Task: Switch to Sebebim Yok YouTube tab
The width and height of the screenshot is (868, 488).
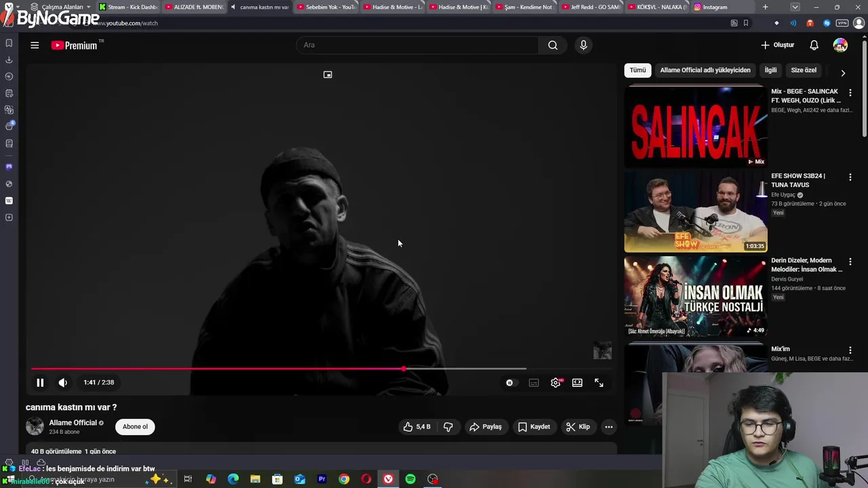Action: (x=325, y=7)
